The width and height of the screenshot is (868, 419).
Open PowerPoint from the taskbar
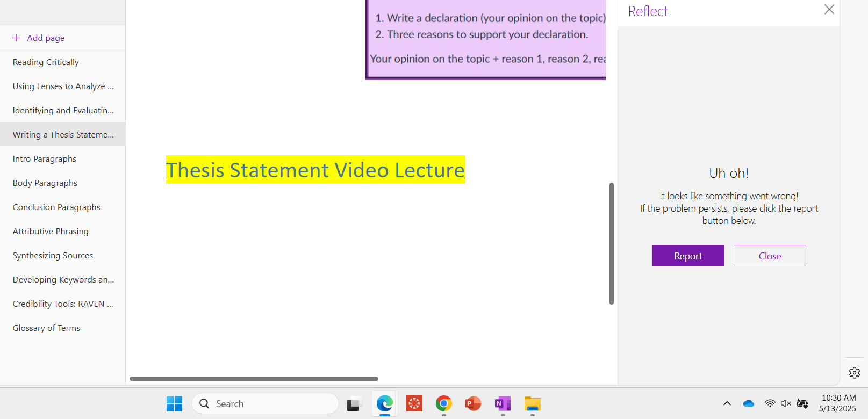point(473,403)
